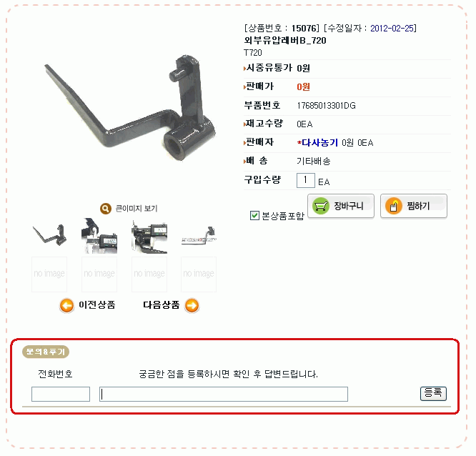Submit inquiry with 등록 button
The image size is (476, 456).
coord(433,393)
